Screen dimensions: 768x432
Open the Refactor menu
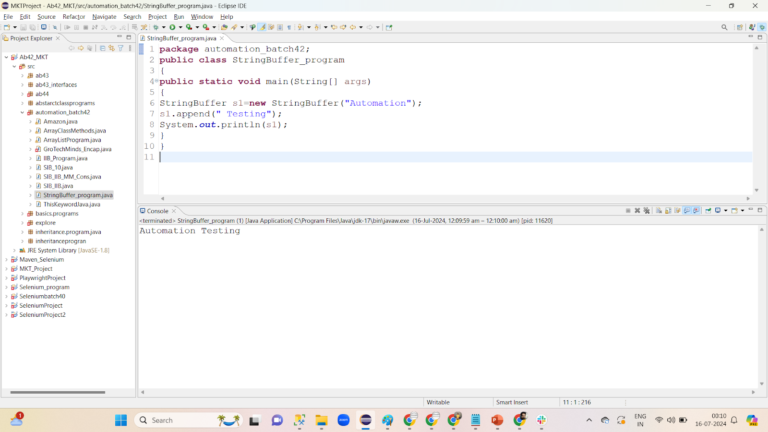[x=73, y=17]
